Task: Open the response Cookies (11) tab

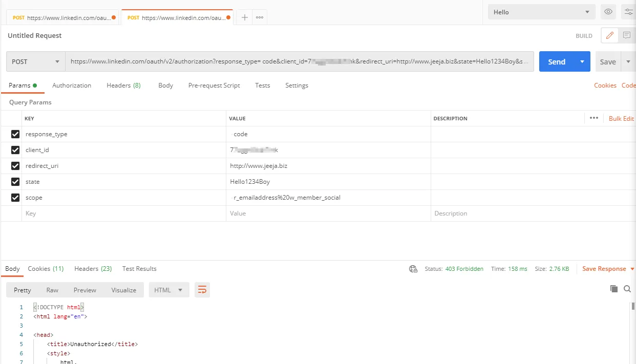Action: click(46, 269)
